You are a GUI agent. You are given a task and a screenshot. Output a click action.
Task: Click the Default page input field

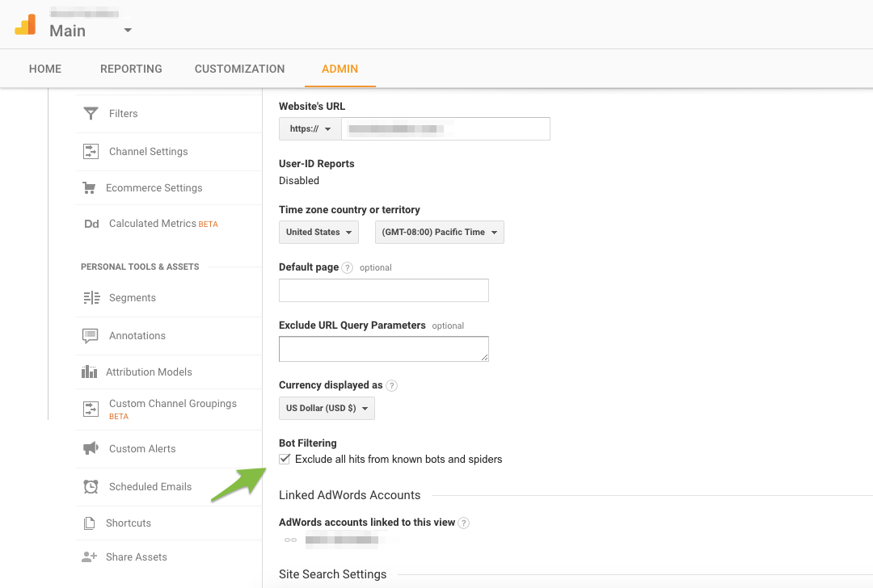click(x=384, y=291)
